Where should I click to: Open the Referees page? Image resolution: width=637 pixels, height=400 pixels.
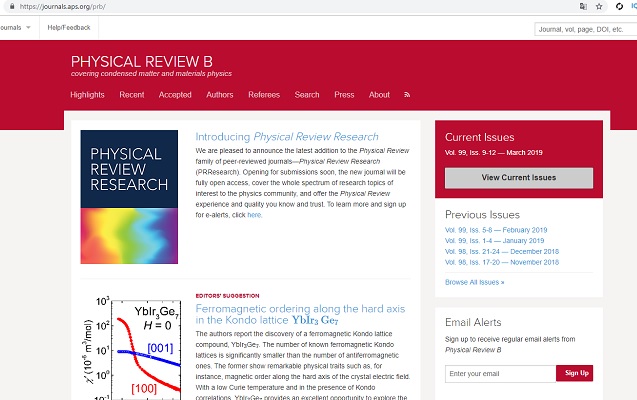coord(264,95)
